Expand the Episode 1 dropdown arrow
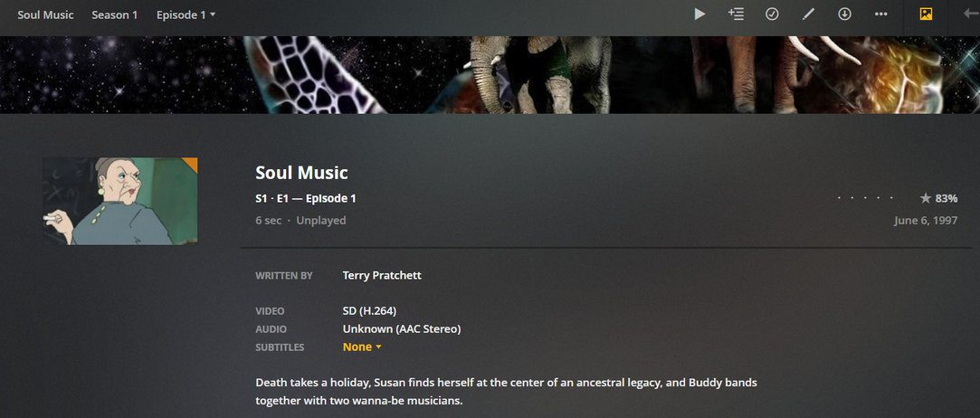980x418 pixels. [213, 14]
